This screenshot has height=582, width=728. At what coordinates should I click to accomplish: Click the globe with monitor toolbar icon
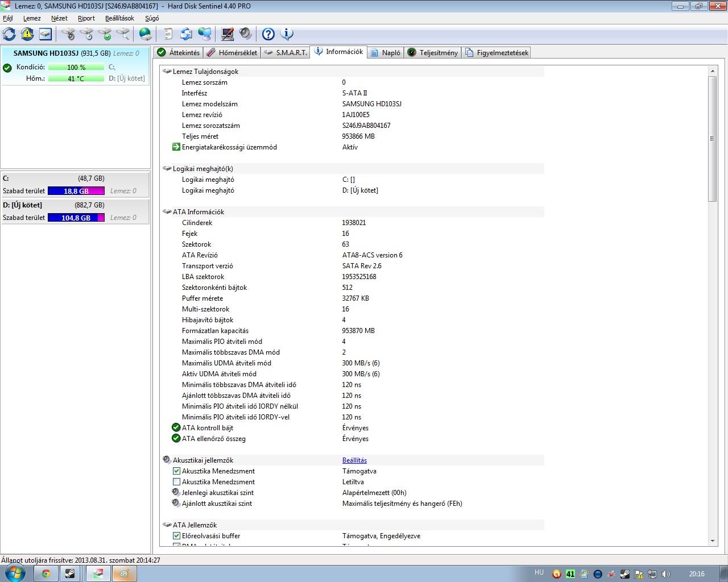[204, 34]
